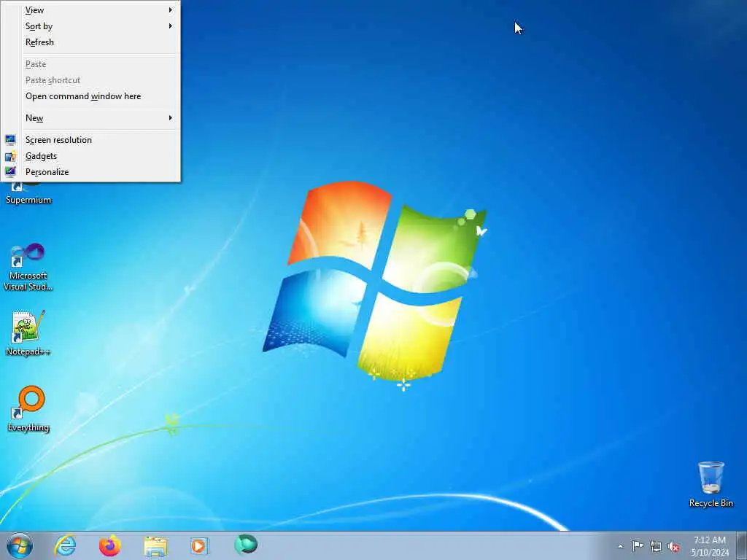Open the green globe taskbar app
Screen dimensions: 747x560
tap(246, 545)
